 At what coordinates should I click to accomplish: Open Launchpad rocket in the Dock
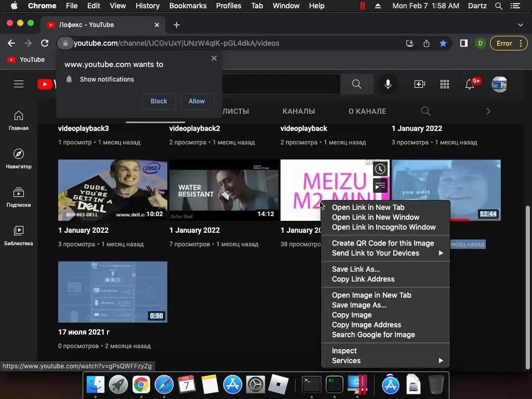[118, 385]
